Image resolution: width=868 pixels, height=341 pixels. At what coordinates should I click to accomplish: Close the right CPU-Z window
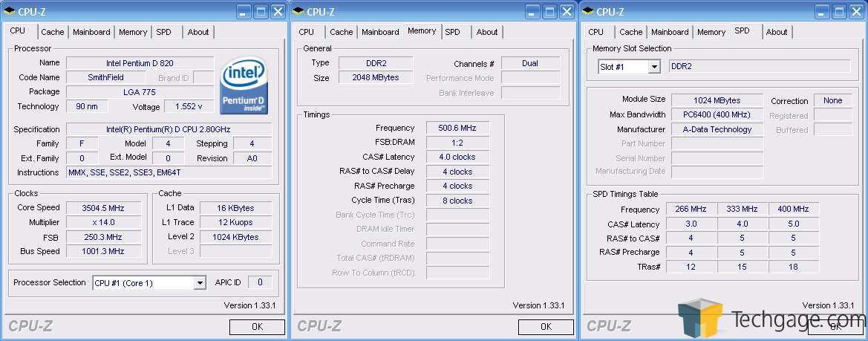856,11
